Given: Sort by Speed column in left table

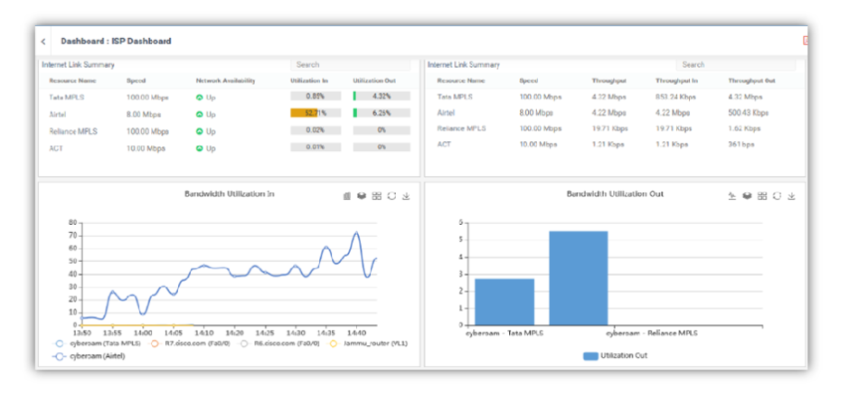Looking at the screenshot, I should point(136,80).
